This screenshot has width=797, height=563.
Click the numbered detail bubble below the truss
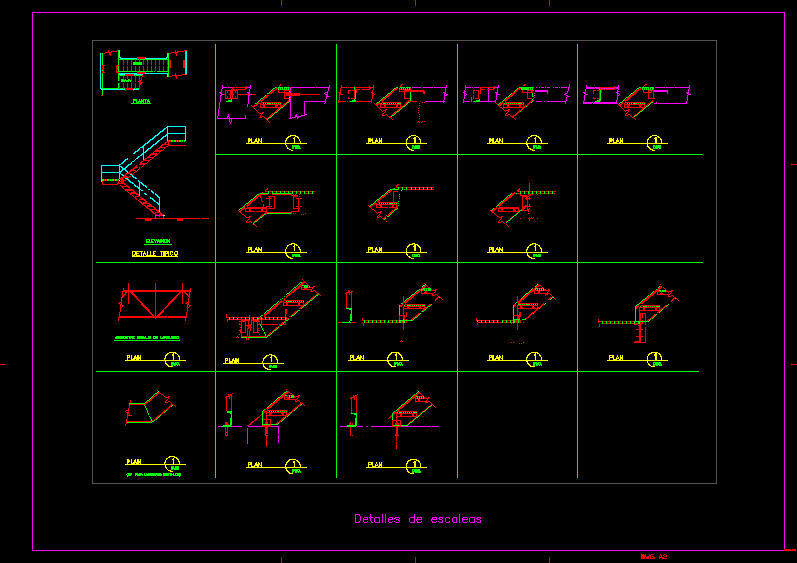coord(174,357)
